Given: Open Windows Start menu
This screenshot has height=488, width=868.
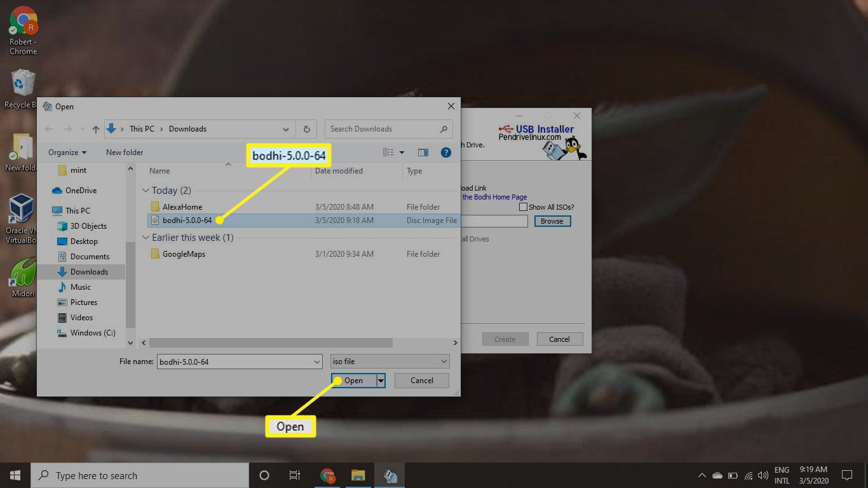Looking at the screenshot, I should coord(15,475).
